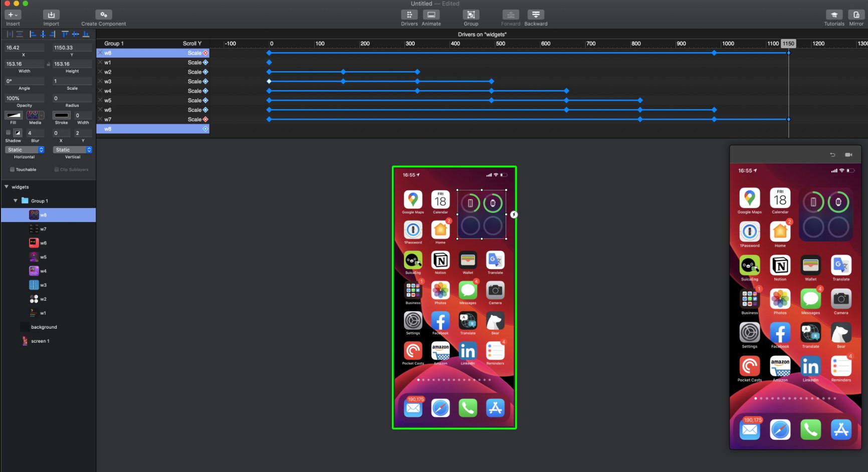
Task: Select the last keyframe on the w2 driver track
Action: click(417, 72)
